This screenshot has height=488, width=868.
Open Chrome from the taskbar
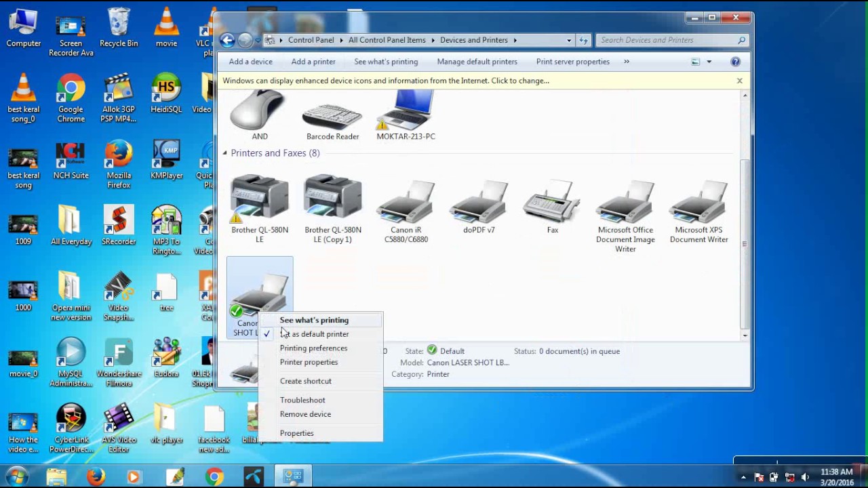(x=214, y=477)
